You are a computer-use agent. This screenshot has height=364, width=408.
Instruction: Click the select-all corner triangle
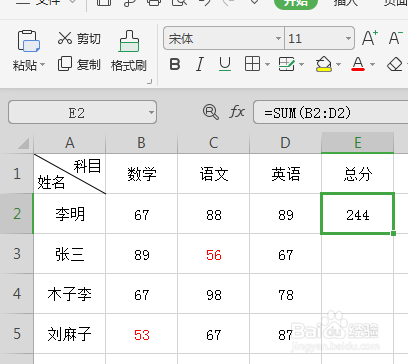pyautogui.click(x=23, y=143)
